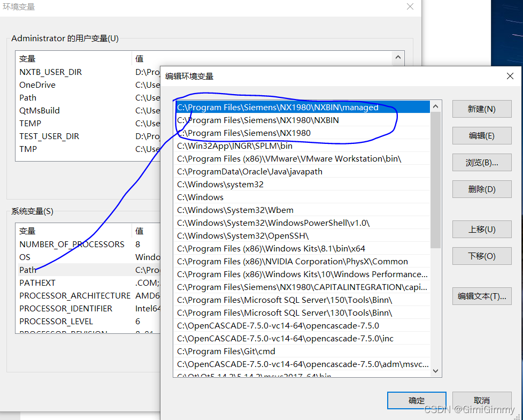Click the 浏览(B)... button

(482, 163)
